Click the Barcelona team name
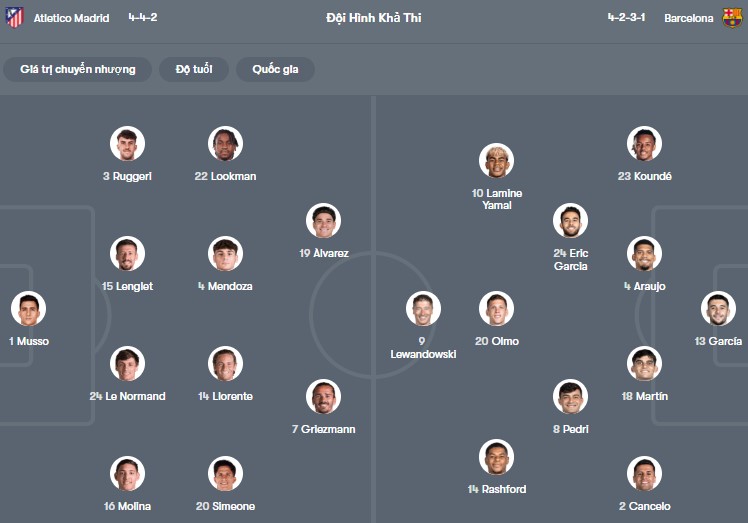The width and height of the screenshot is (748, 523). coord(689,18)
